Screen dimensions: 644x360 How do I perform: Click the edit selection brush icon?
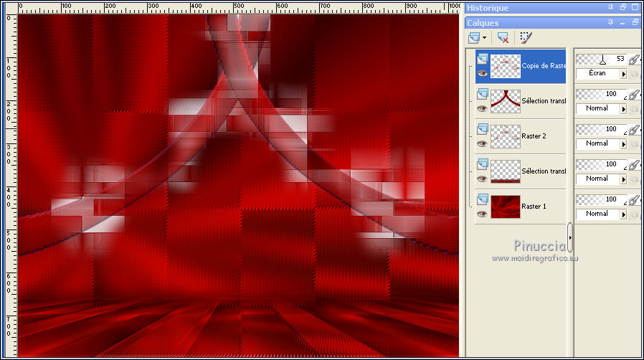coord(526,38)
